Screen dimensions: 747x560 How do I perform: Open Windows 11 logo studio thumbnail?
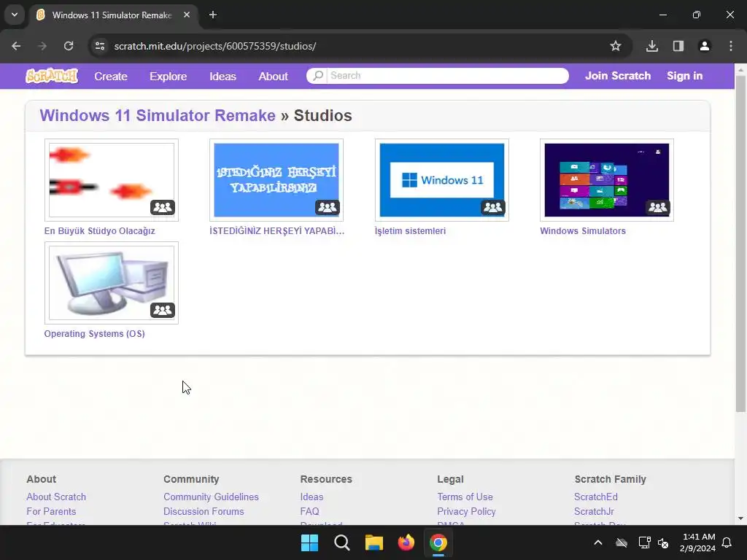click(x=442, y=180)
